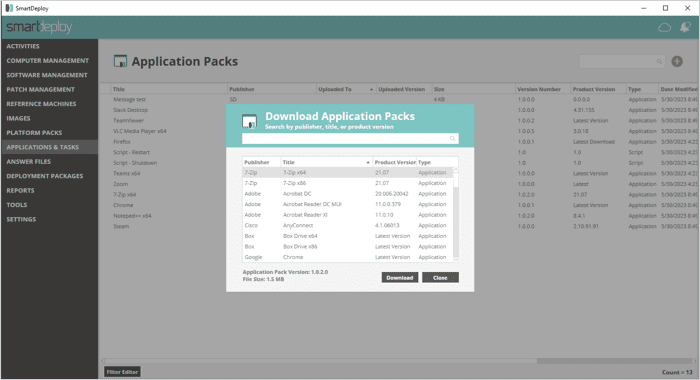Sort main table by Uploaded Version column

pyautogui.click(x=404, y=89)
